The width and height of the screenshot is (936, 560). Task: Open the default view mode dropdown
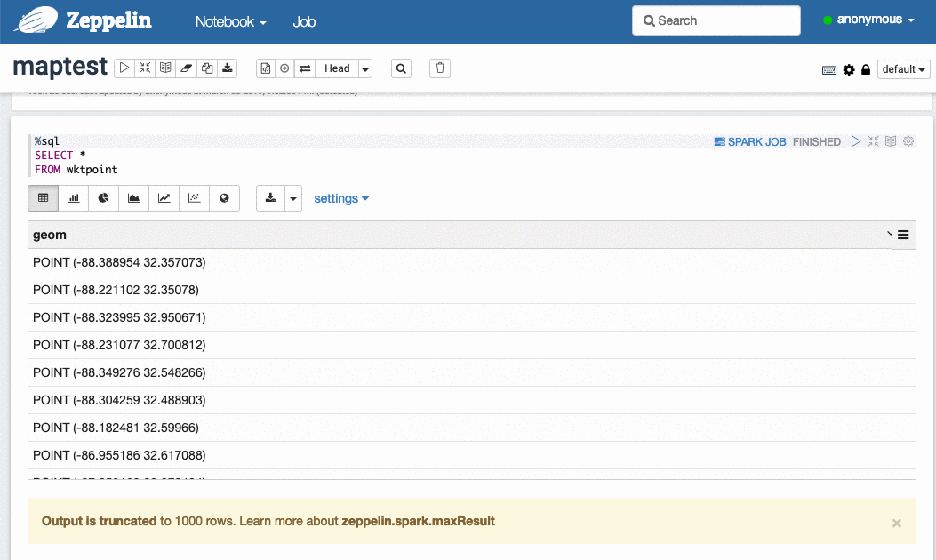903,69
